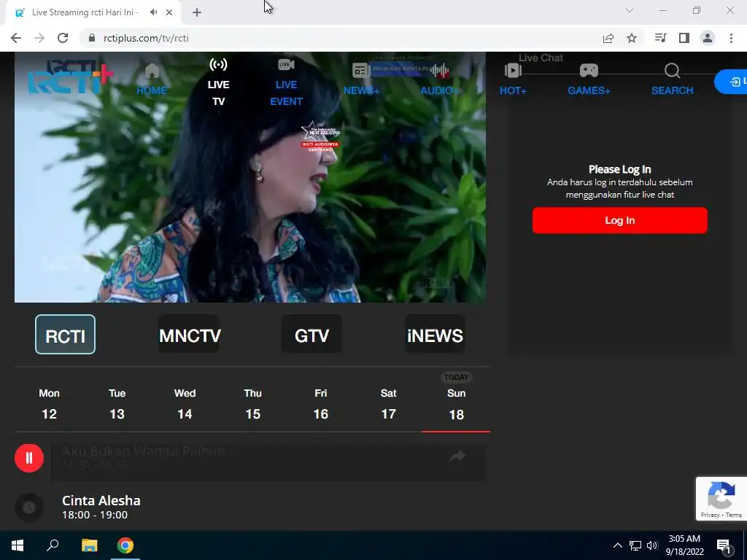Screen dimensions: 747x560
Task: Click the red Log In button
Action: [620, 220]
